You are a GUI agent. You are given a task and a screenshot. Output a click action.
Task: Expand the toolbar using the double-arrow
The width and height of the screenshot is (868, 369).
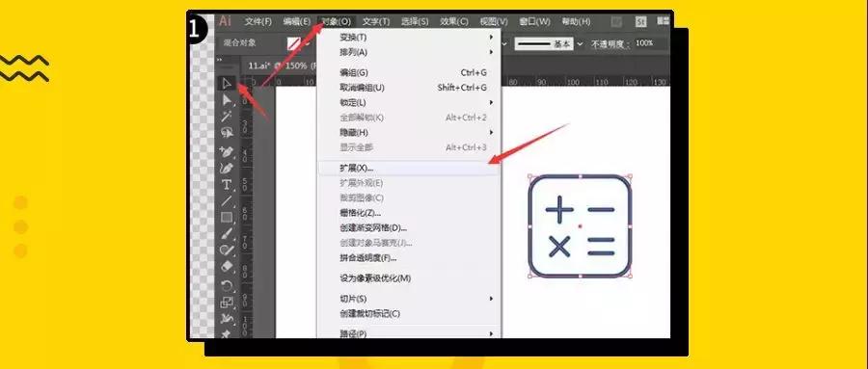pyautogui.click(x=219, y=59)
